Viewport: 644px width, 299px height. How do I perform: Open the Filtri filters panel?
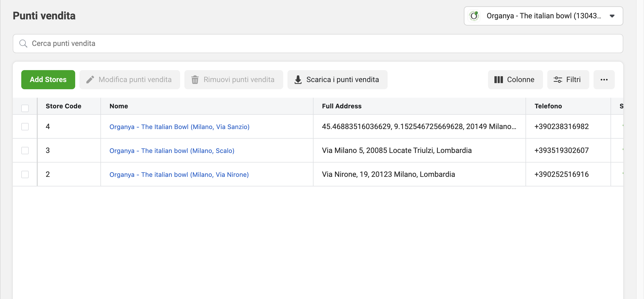(568, 80)
